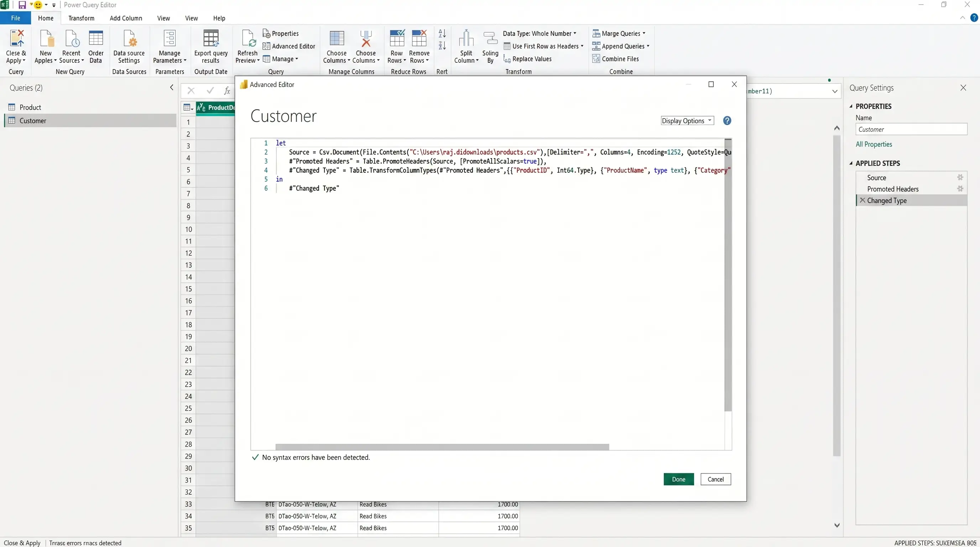Click the Remove Columns icon

(x=366, y=38)
